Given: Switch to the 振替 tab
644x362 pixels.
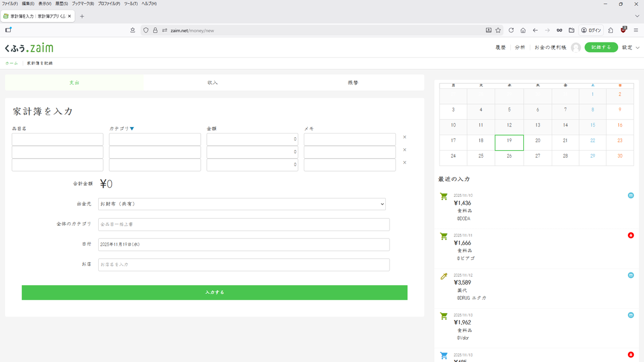Looking at the screenshot, I should [353, 83].
